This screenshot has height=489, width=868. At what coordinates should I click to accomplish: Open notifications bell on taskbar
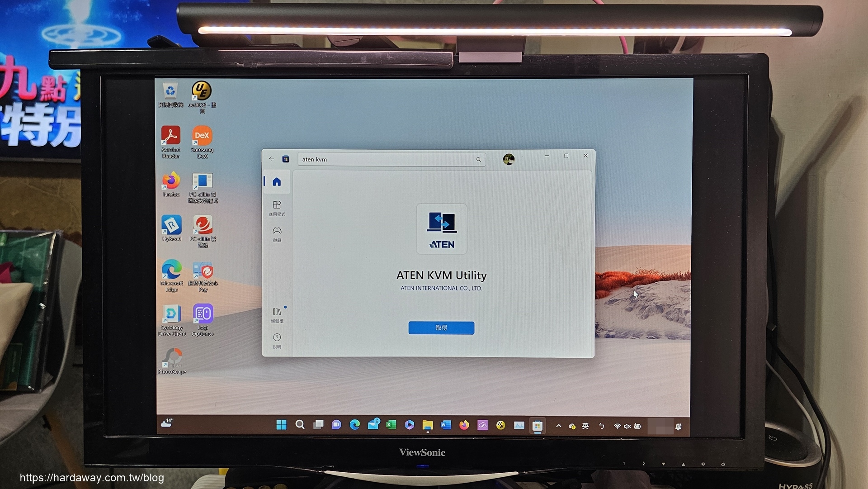click(x=678, y=427)
